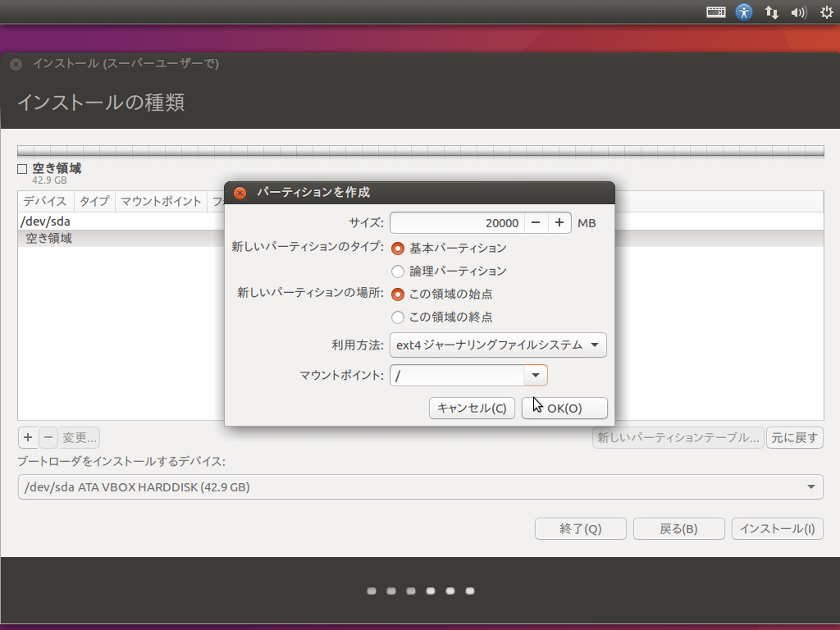The image size is (840, 630).
Task: Select the 論理パーティション radio button
Action: coord(398,271)
